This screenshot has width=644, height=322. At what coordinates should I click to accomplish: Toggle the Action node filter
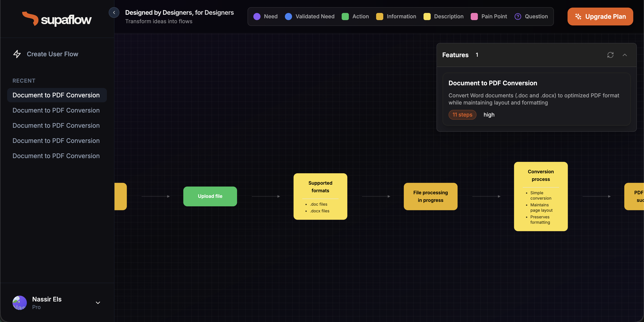pyautogui.click(x=345, y=17)
